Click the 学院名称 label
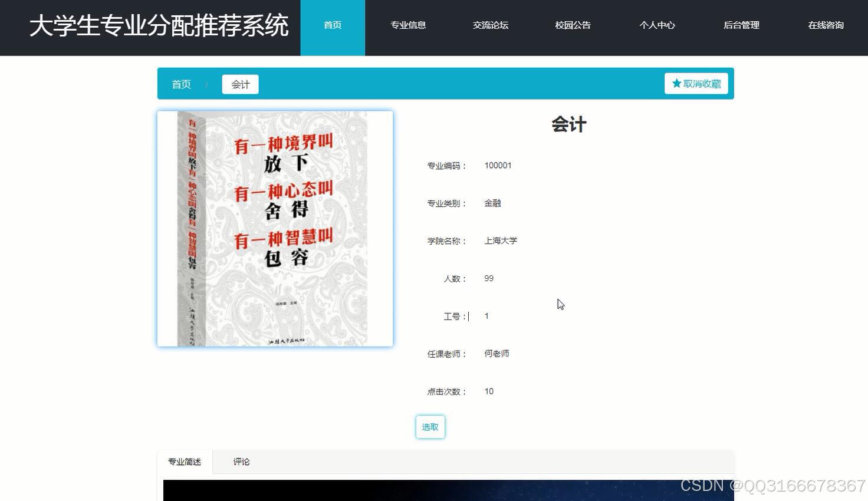This screenshot has width=868, height=501. point(446,241)
